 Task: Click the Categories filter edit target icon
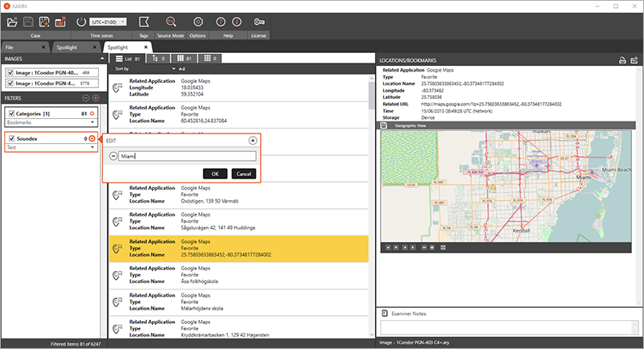[x=92, y=113]
